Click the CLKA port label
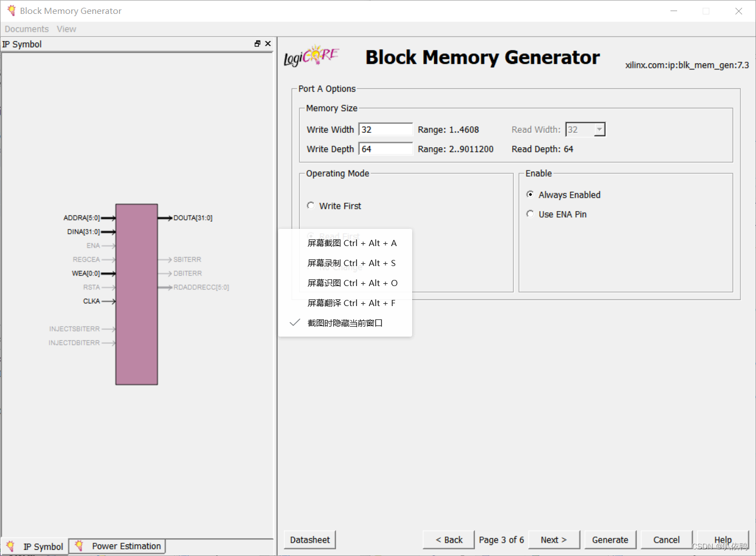756x556 pixels. 92,301
